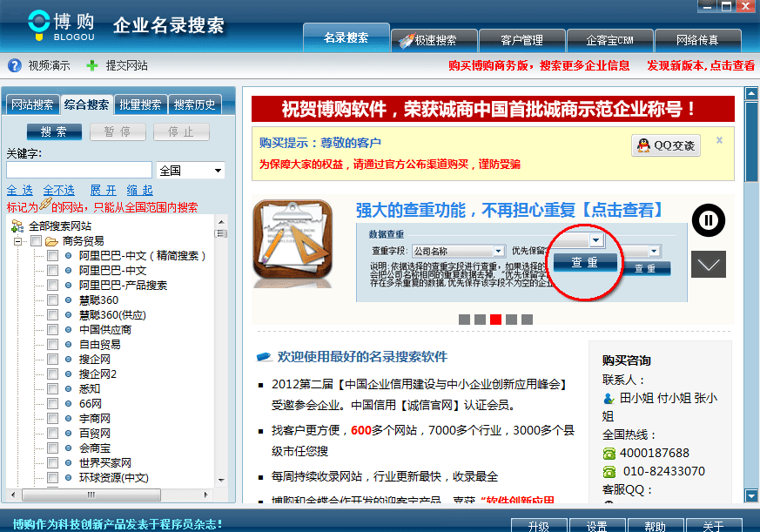The height and width of the screenshot is (532, 760).
Task: Enable the 悉知 checkbox
Action: [53, 389]
